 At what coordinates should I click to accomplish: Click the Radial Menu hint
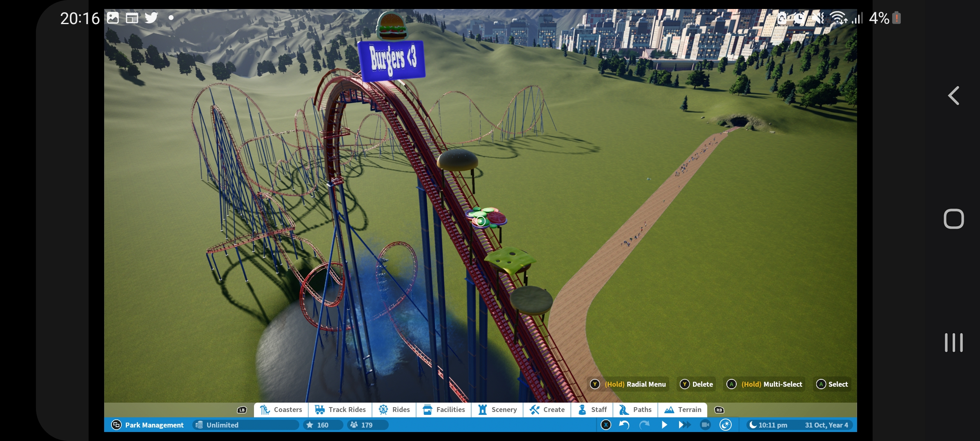pos(628,384)
